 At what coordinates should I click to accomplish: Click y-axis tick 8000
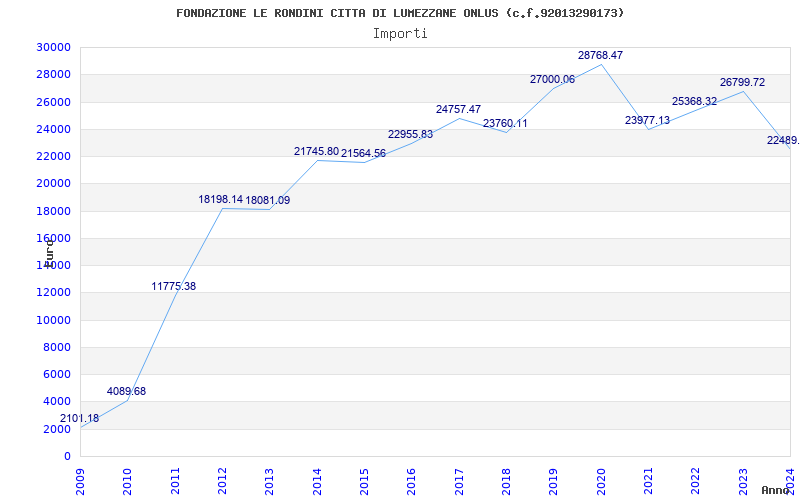click(57, 347)
